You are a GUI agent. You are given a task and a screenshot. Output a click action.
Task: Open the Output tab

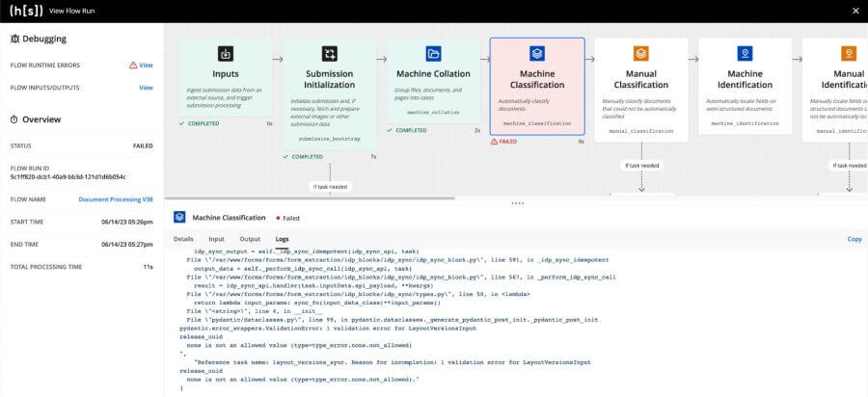coord(250,239)
